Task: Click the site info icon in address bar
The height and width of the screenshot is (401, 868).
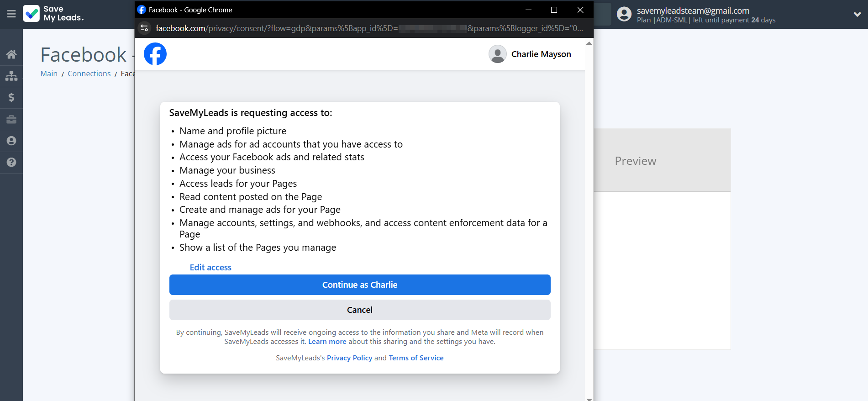Action: tap(144, 28)
